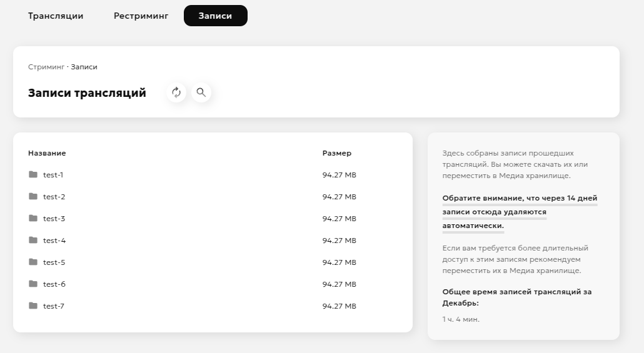The image size is (644, 353).
Task: Open the test-3 recording folder name
Action: pos(54,219)
